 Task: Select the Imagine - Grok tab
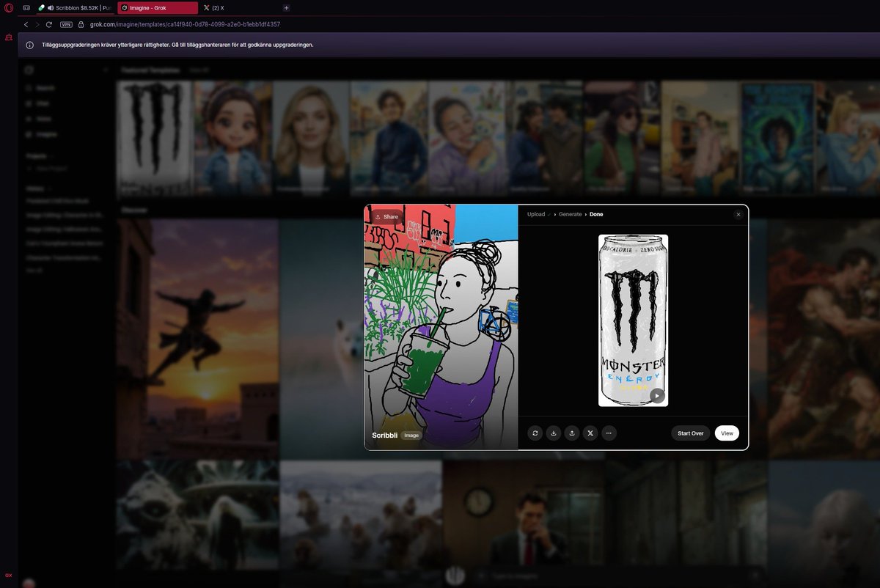158,7
